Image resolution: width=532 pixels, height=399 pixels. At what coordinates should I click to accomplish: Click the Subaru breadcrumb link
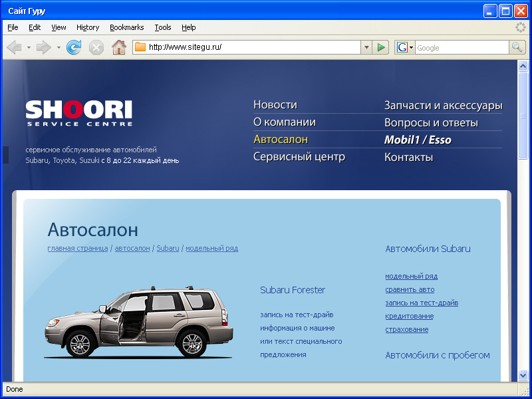point(168,248)
